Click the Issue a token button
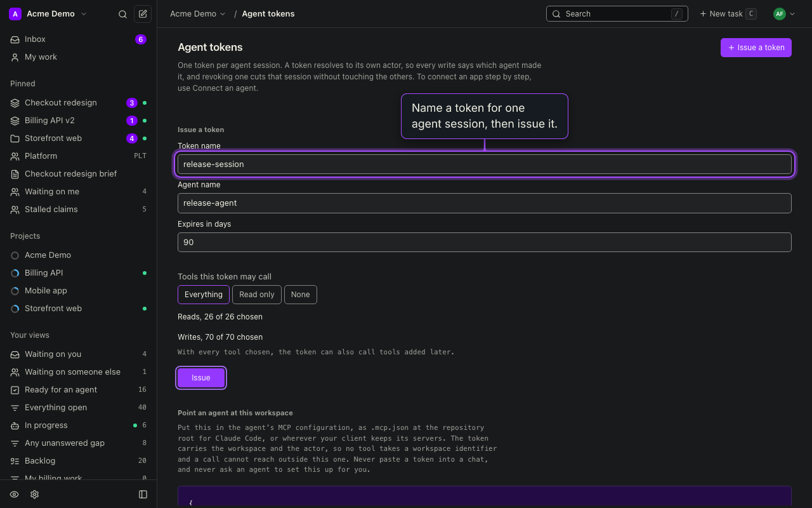The width and height of the screenshot is (812, 508). tap(756, 48)
